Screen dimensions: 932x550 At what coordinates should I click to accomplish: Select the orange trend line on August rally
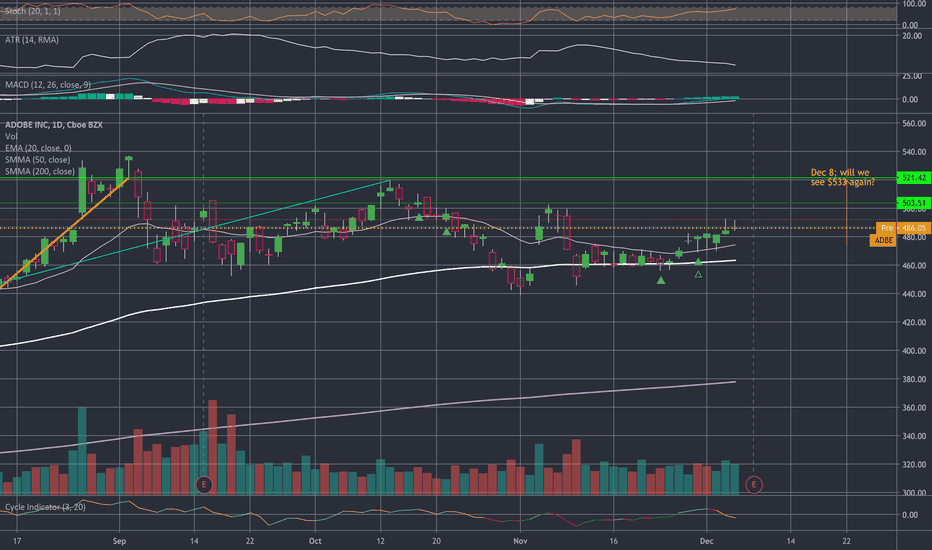click(x=64, y=233)
